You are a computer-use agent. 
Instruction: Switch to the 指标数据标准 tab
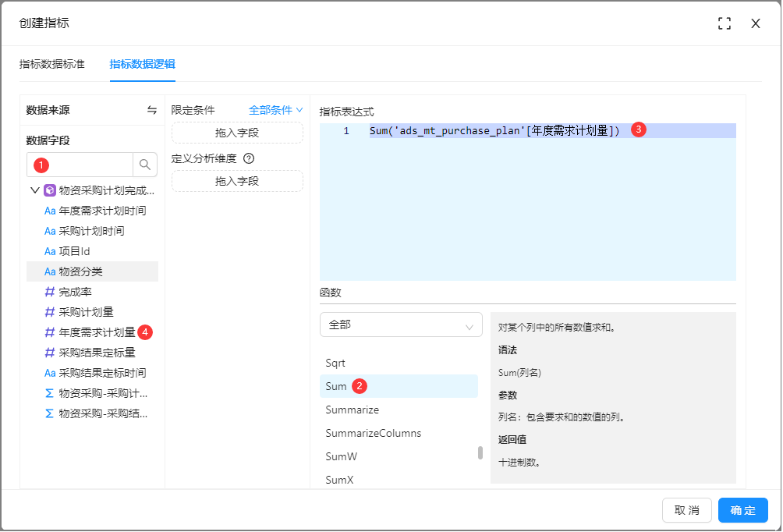pyautogui.click(x=52, y=64)
